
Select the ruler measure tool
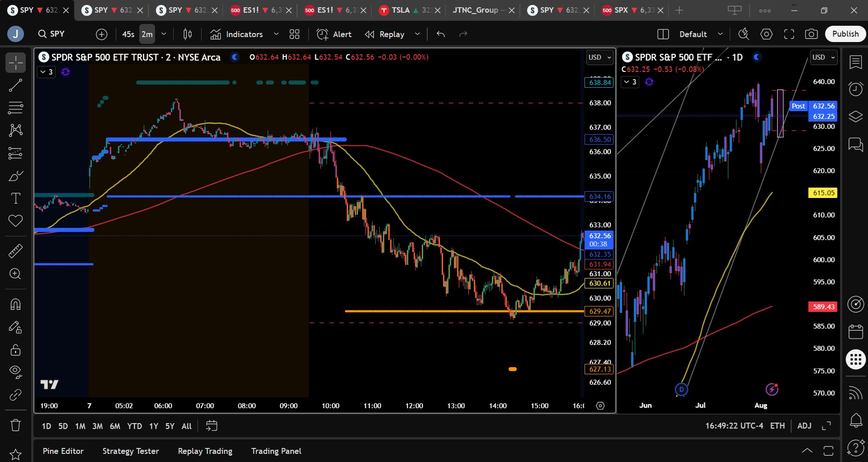15,251
